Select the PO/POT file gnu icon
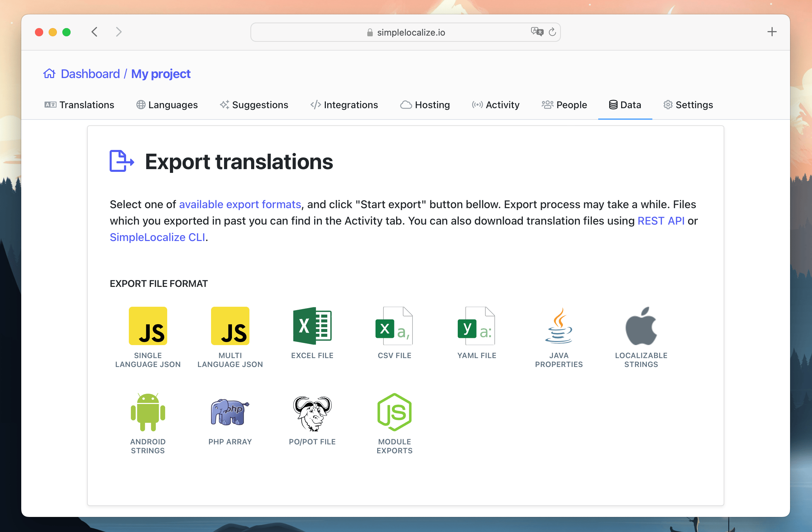812x532 pixels. pyautogui.click(x=312, y=414)
